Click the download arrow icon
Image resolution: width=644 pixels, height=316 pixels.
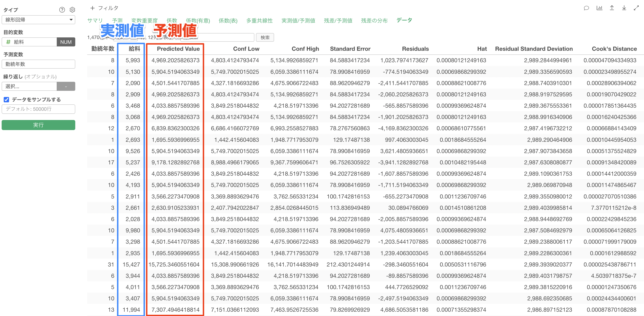point(624,8)
